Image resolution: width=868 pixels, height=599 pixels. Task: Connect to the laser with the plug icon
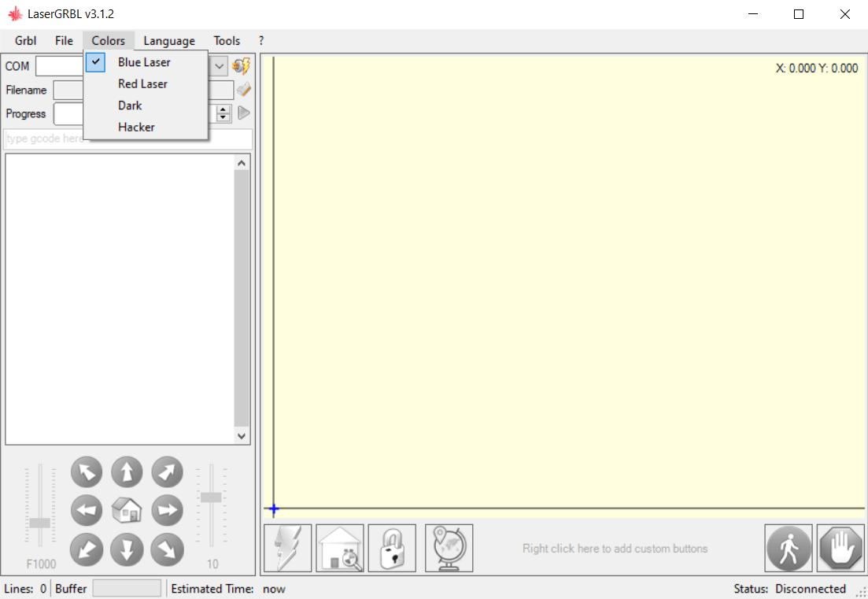(x=241, y=66)
